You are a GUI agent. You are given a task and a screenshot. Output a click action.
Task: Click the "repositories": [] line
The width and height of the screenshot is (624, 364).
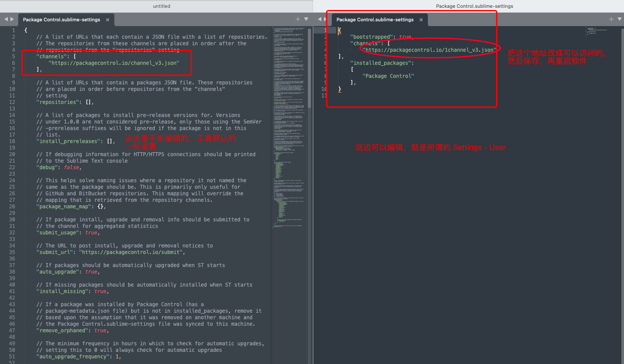pyautogui.click(x=65, y=102)
